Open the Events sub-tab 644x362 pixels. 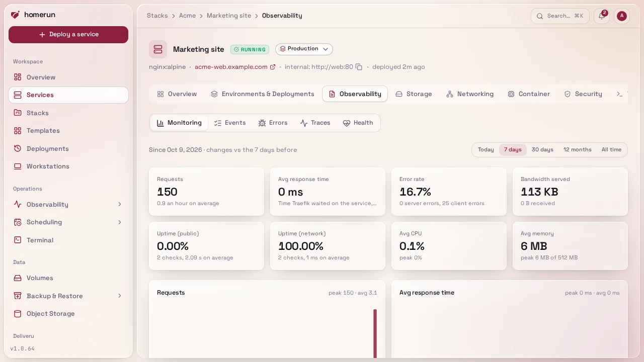(x=230, y=123)
